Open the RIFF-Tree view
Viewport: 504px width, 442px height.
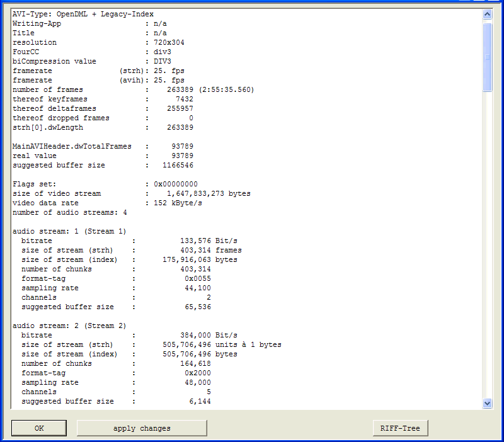coord(400,428)
